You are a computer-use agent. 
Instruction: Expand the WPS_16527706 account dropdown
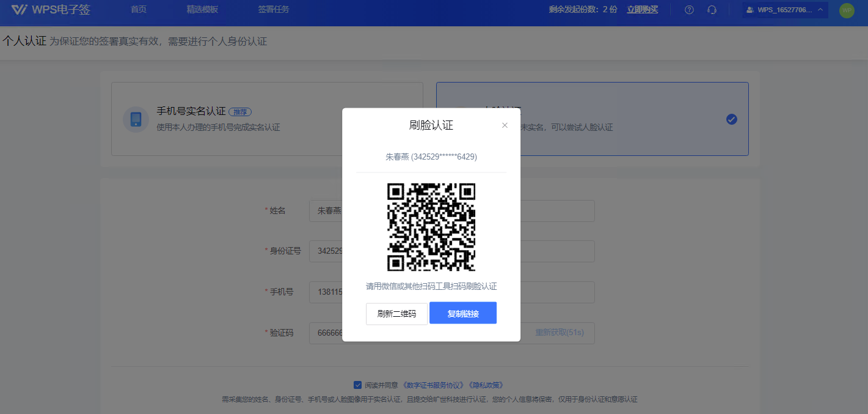(785, 10)
